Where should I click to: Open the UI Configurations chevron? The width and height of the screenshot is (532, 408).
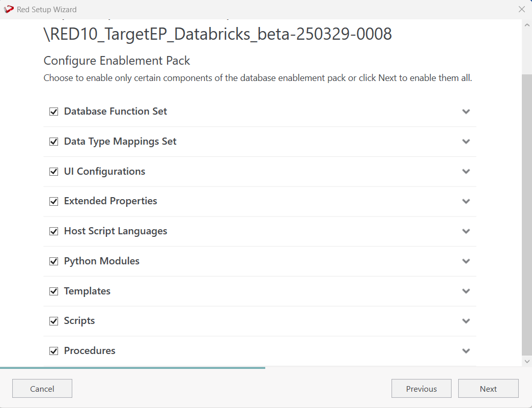tap(466, 172)
